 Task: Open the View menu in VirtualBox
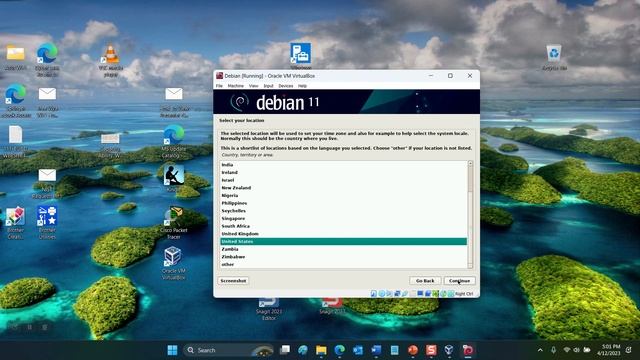[x=253, y=86]
